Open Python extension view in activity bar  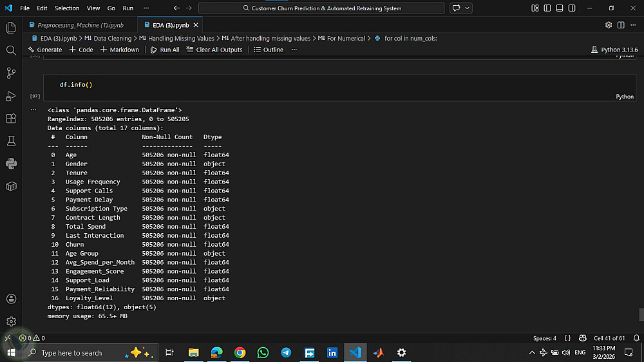click(x=11, y=164)
